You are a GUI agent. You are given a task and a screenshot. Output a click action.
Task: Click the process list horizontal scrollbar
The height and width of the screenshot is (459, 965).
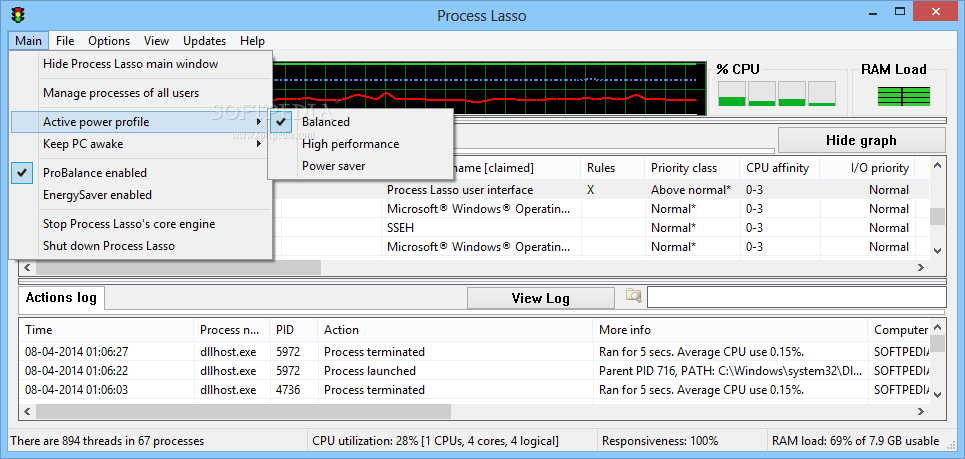[x=178, y=268]
